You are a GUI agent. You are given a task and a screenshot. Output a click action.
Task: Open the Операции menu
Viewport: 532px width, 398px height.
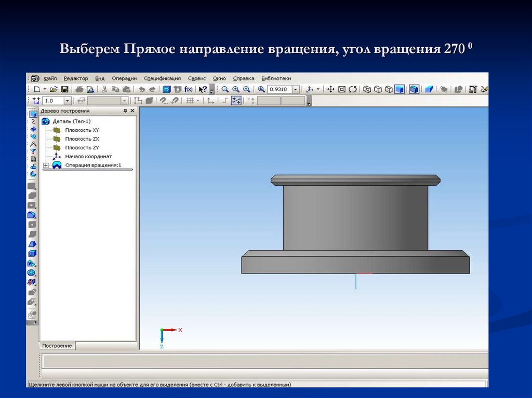(x=124, y=78)
